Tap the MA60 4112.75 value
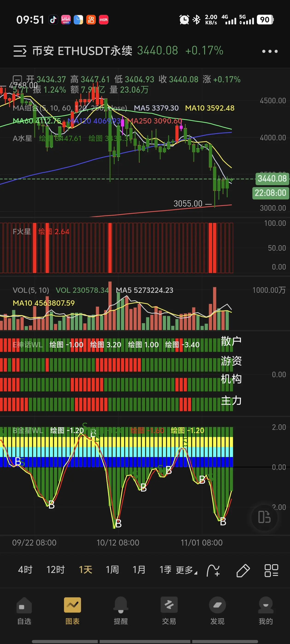The width and height of the screenshot is (290, 644). point(37,121)
